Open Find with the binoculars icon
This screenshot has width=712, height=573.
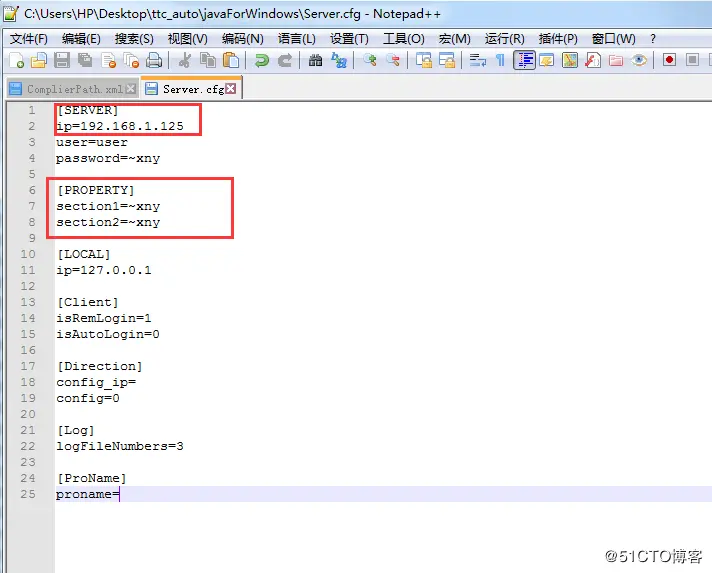click(x=315, y=60)
